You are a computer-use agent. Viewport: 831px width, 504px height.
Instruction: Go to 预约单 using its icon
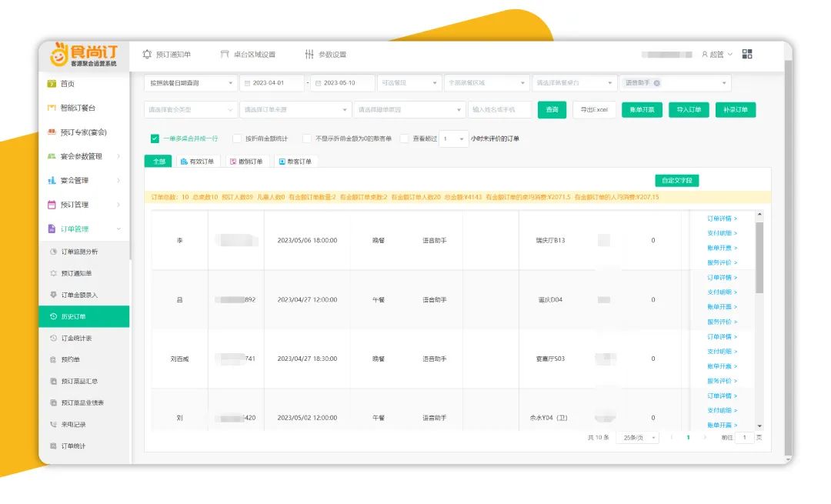coord(53,360)
